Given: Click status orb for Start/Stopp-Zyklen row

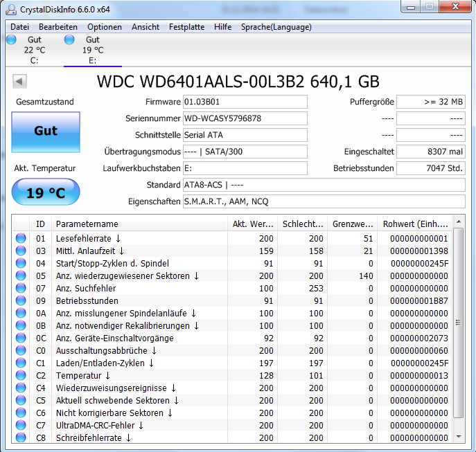Looking at the screenshot, I should [21, 263].
